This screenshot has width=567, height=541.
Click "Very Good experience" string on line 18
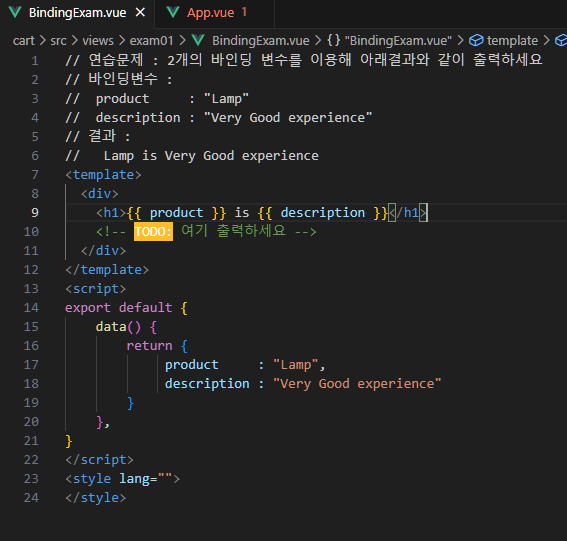click(357, 384)
